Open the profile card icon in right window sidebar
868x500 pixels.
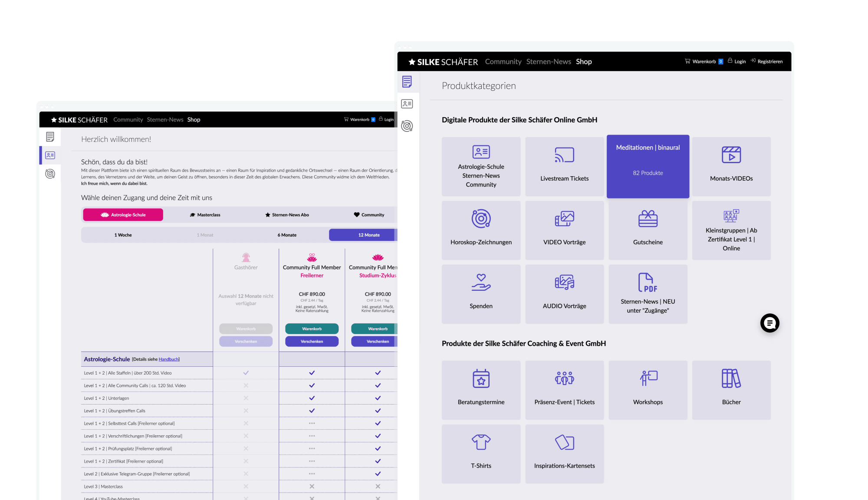tap(407, 104)
